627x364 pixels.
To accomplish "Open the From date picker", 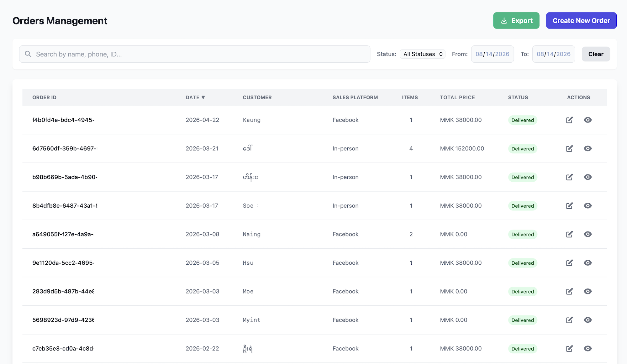I will (492, 54).
